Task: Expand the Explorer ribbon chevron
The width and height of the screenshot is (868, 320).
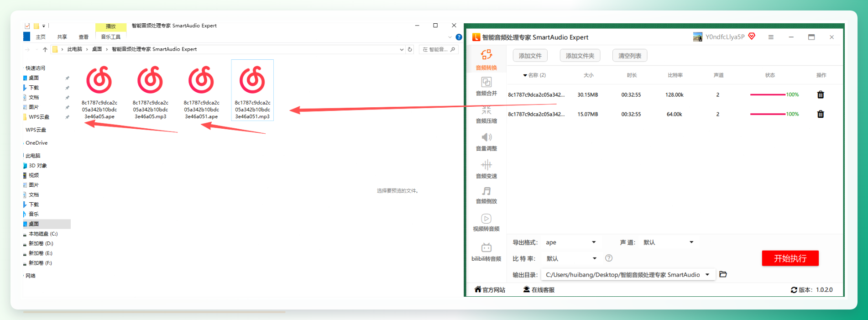Action: (450, 37)
